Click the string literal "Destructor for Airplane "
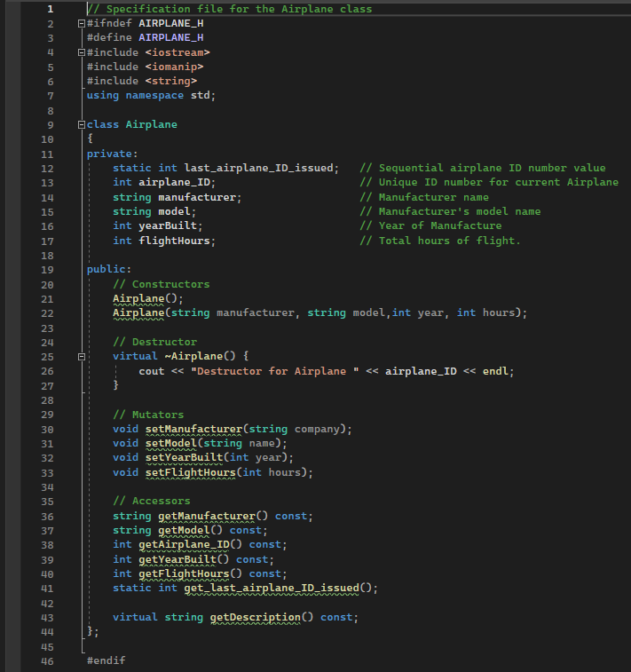This screenshot has height=672, width=631. click(x=274, y=371)
